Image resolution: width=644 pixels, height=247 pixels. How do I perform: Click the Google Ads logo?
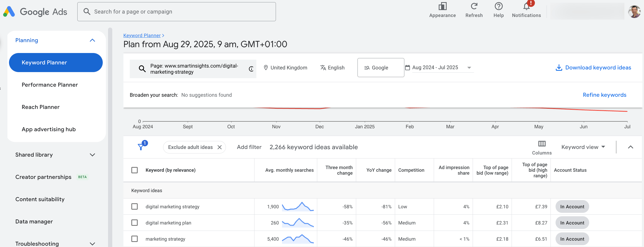pos(35,12)
